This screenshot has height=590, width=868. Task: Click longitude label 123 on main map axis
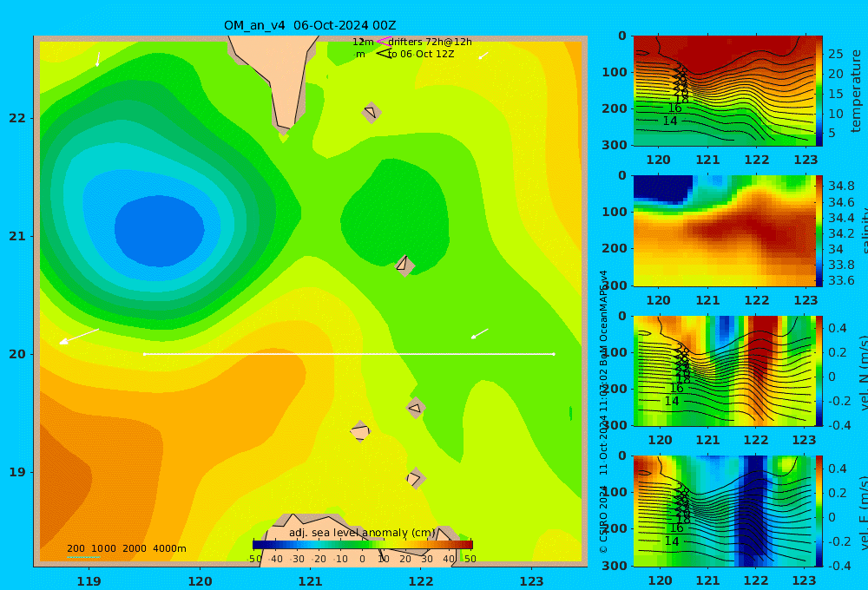pyautogui.click(x=531, y=581)
